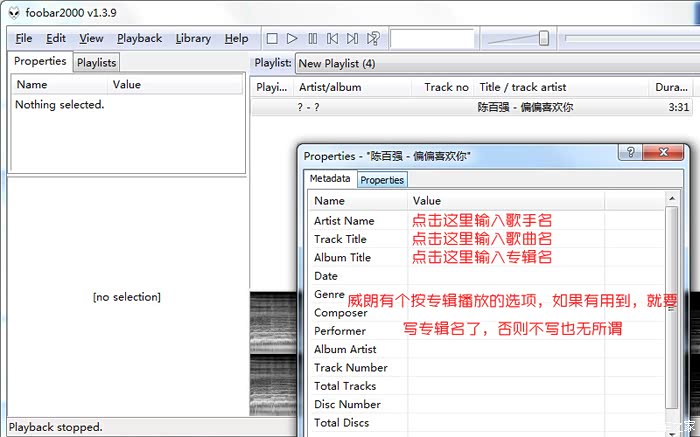Select the Metadata tab in dialog
Viewport: 700px width, 437px height.
tap(330, 179)
